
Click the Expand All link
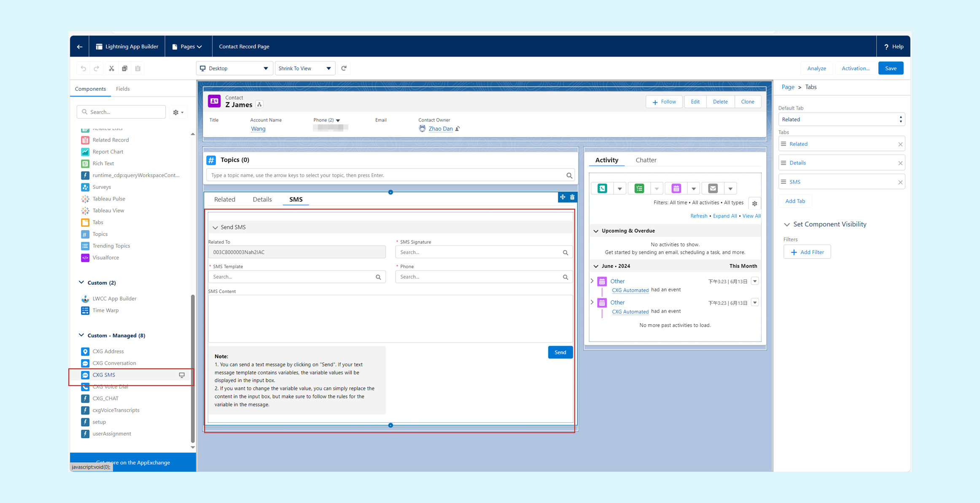coord(725,216)
